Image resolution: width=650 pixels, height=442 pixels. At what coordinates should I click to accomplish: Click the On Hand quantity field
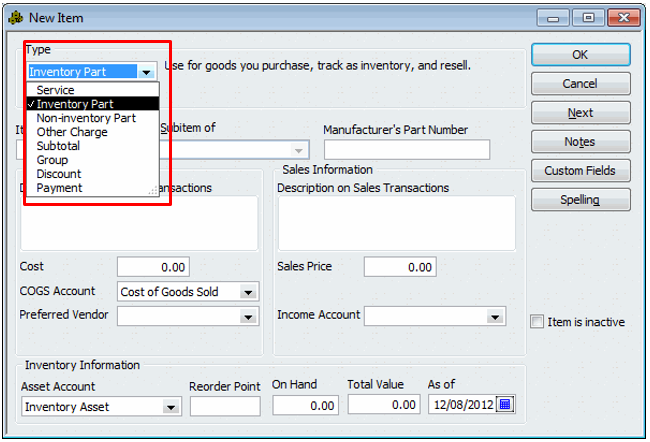[x=306, y=405]
